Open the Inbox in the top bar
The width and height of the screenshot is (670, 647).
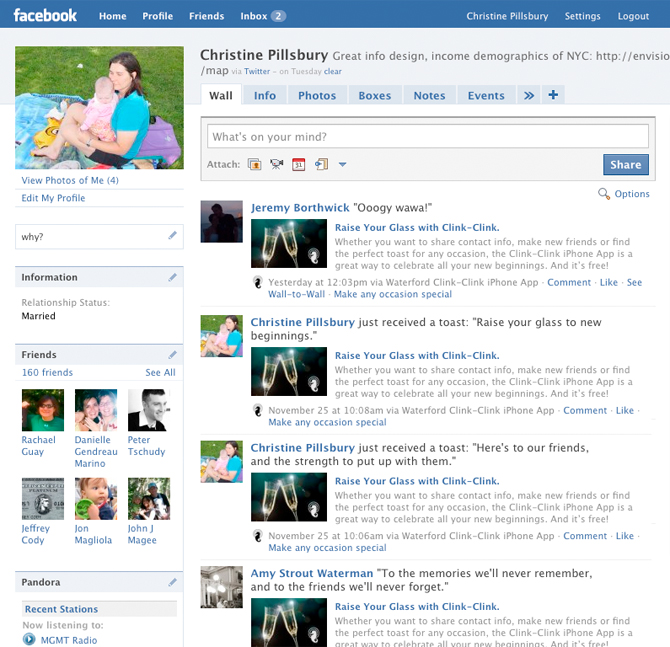tap(253, 16)
